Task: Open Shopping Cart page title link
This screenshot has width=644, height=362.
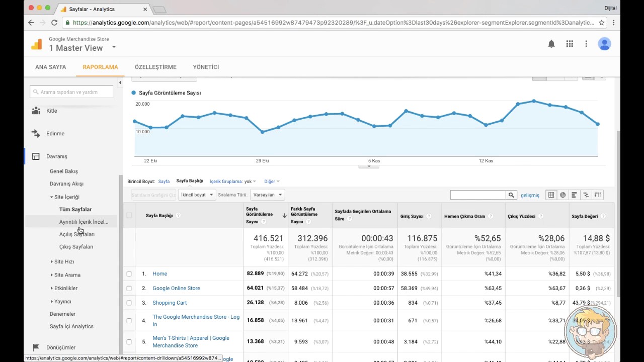Action: (x=170, y=303)
